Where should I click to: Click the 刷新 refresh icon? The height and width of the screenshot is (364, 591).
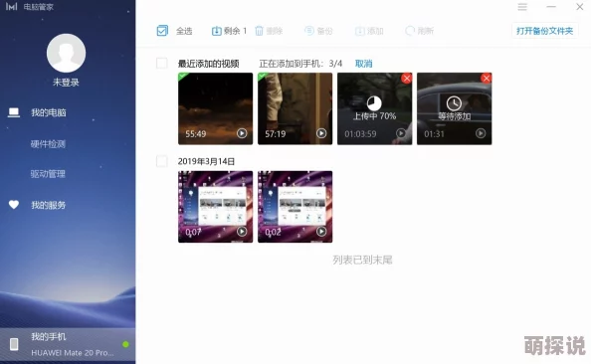[410, 31]
